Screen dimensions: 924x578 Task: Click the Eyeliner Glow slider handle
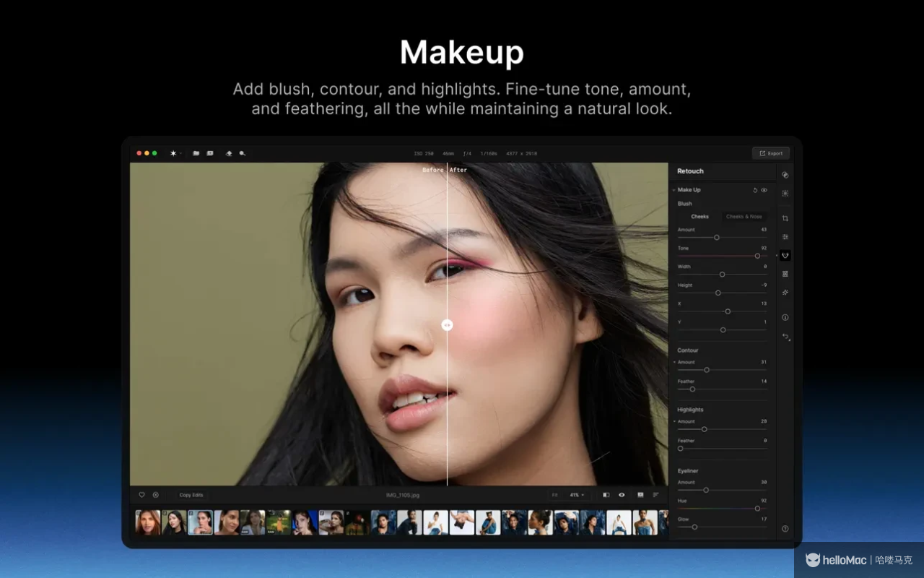pos(694,527)
